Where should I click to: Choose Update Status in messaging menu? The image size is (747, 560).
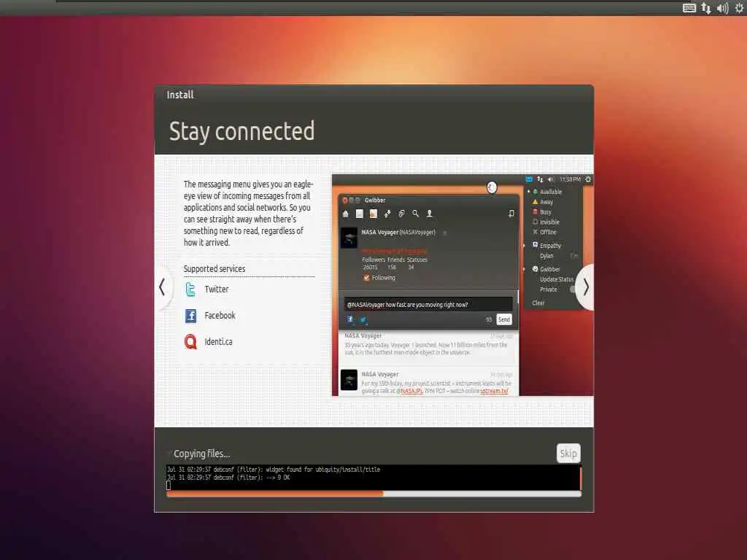556,279
